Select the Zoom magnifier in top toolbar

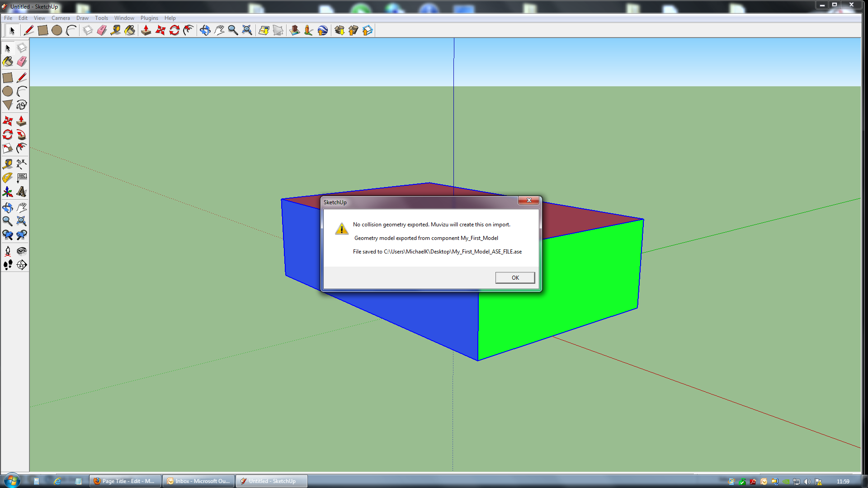pyautogui.click(x=233, y=30)
